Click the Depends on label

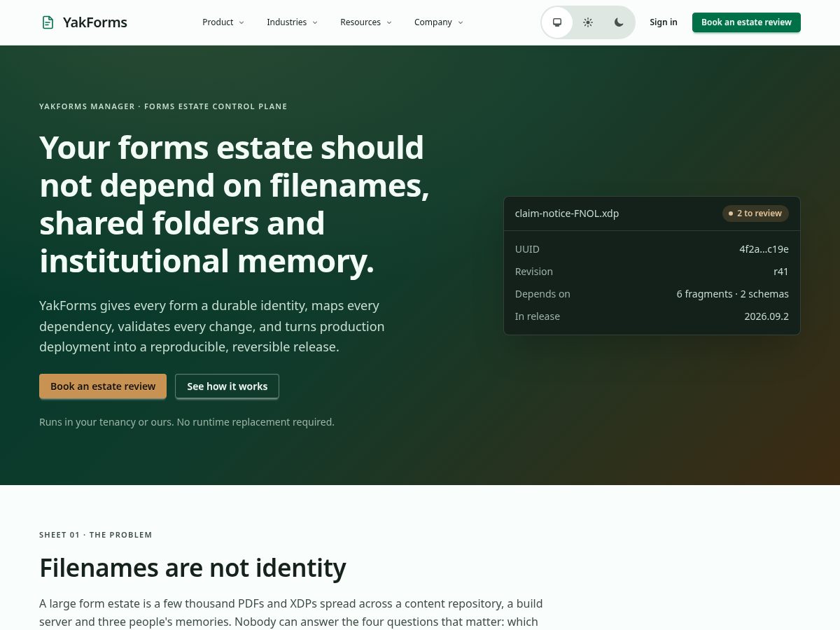coord(542,294)
